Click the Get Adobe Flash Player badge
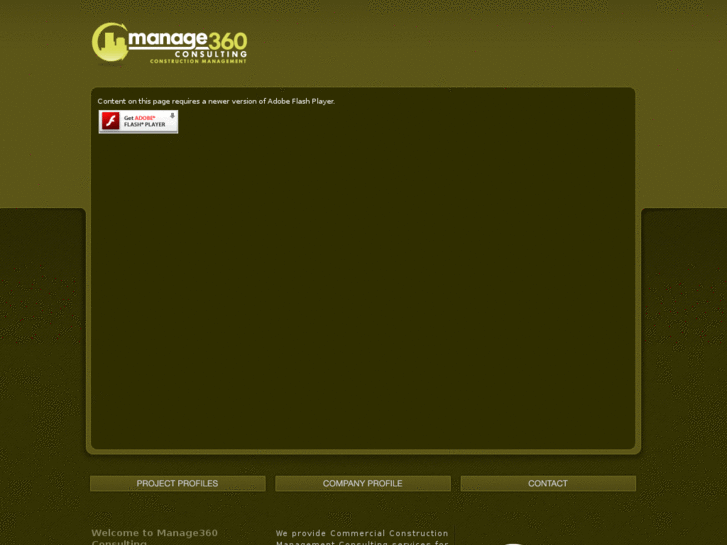Screen dimensions: 727x545 pos(138,122)
